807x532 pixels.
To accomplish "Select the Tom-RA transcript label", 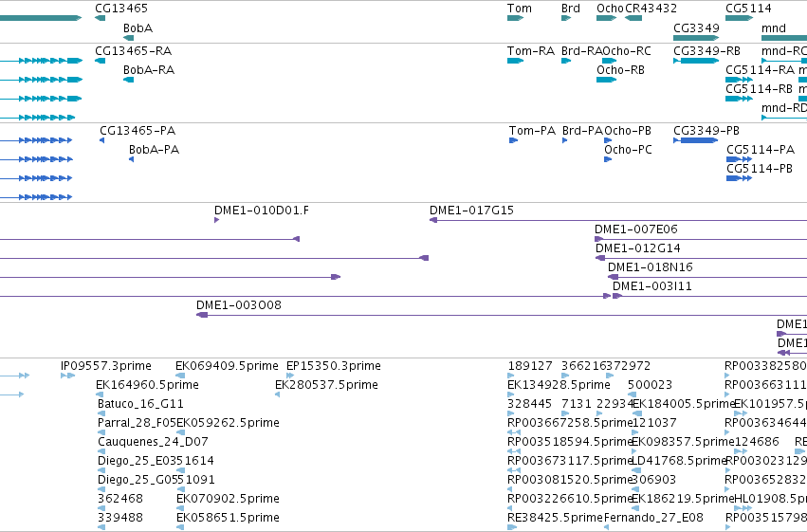I will 531,51.
